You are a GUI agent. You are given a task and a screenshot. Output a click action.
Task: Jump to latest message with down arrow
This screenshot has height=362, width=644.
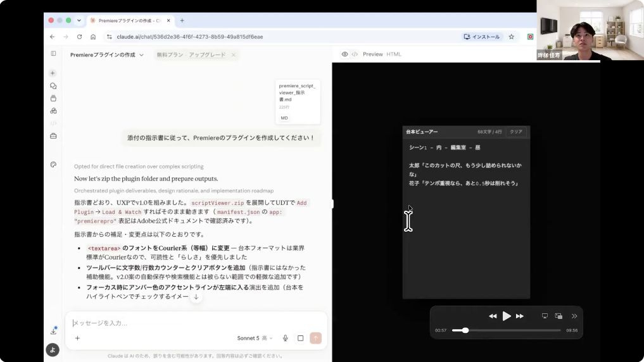[196, 297]
